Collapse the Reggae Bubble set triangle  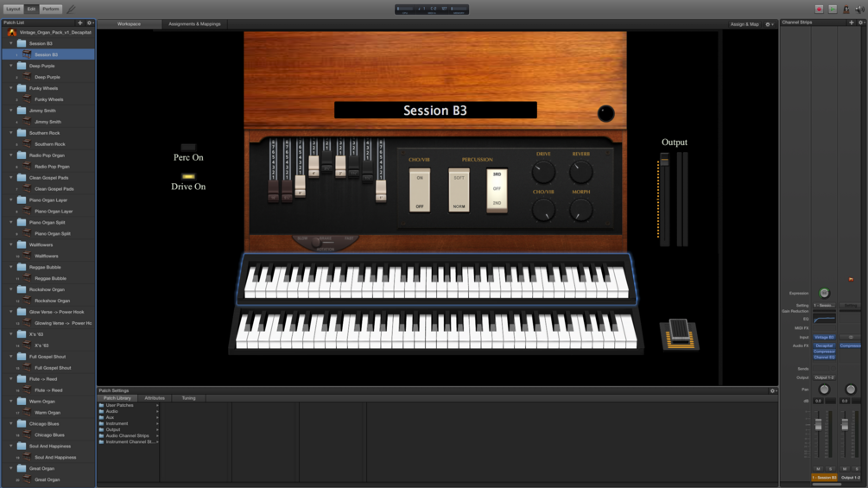[x=11, y=267]
